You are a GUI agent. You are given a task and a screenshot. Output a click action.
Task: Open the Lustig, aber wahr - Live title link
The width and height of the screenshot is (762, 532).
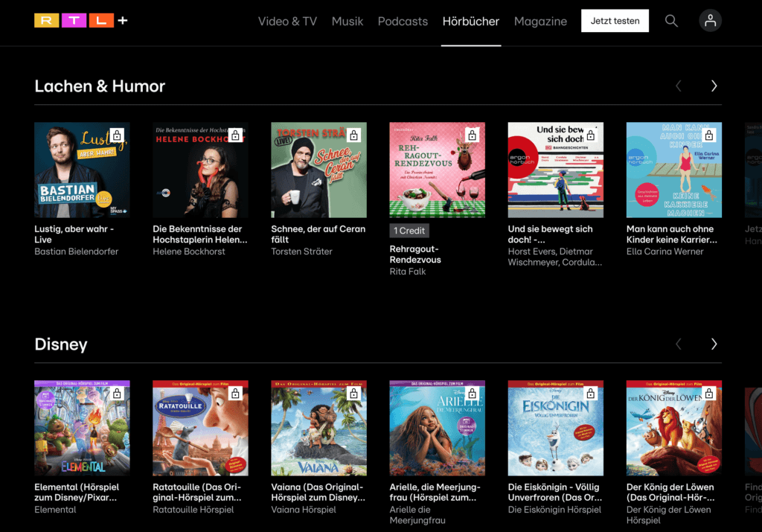[x=74, y=234]
